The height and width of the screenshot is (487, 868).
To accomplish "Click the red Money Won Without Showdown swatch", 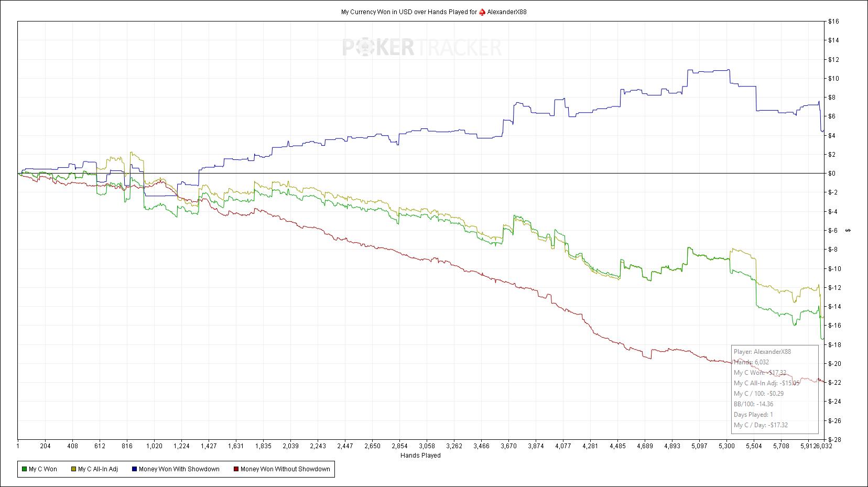I will tap(236, 469).
